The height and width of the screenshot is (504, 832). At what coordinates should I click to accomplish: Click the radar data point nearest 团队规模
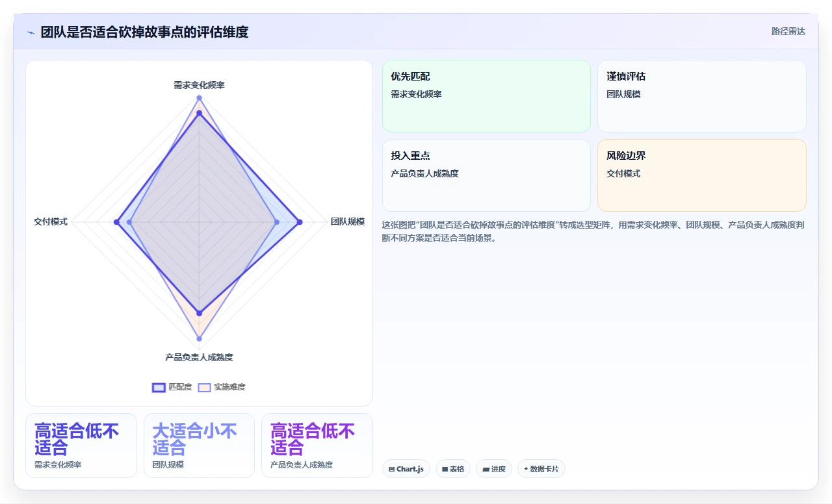(x=300, y=222)
